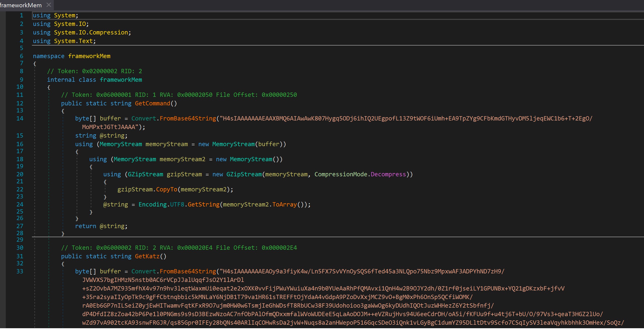Click FromBase64String in line 14

click(188, 118)
